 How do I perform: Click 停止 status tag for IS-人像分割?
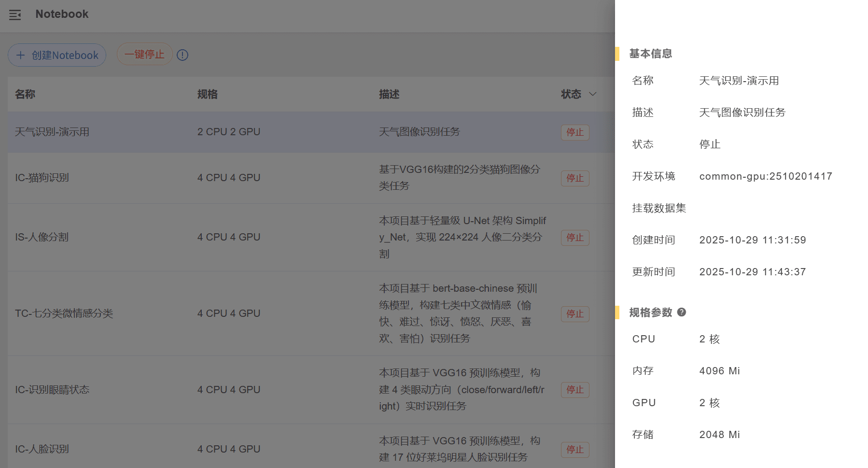click(574, 238)
